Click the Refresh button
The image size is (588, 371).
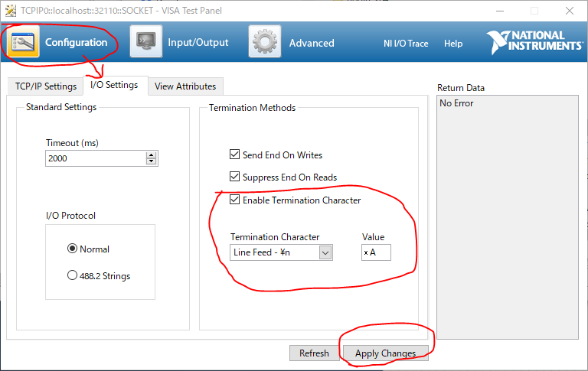point(314,353)
